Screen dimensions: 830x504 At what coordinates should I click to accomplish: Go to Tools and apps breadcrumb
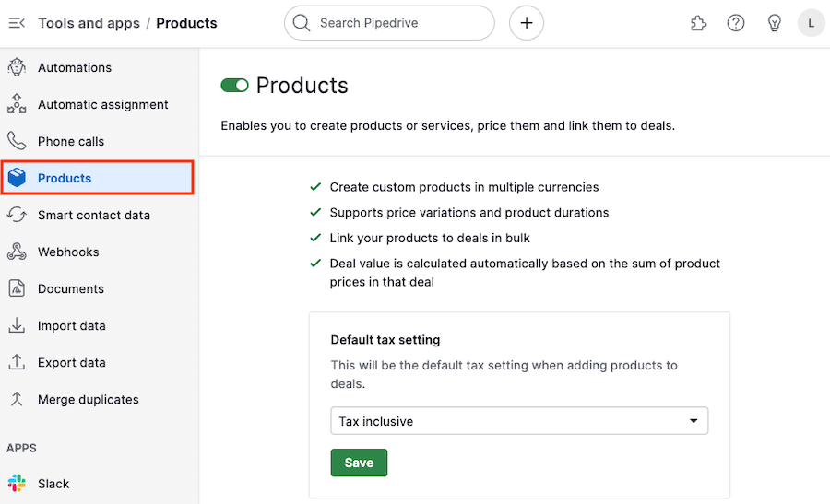click(89, 23)
